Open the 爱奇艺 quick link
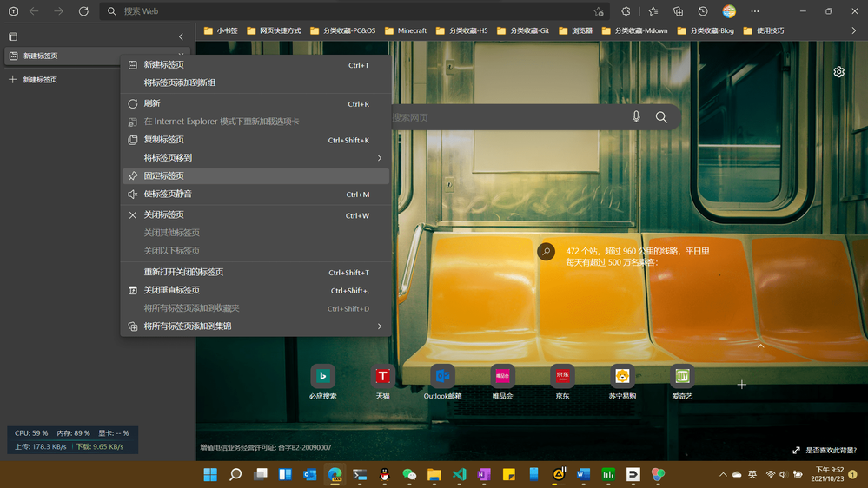Screen dimensions: 868x488 (x=682, y=382)
